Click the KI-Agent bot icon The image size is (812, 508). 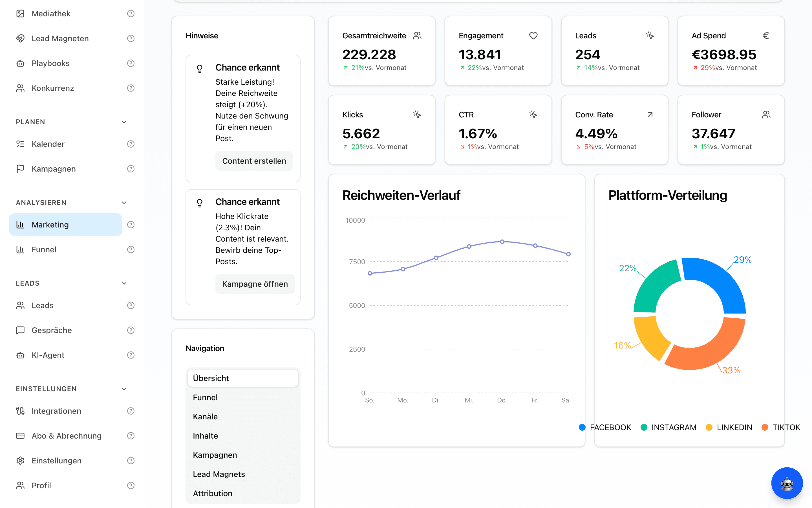(x=21, y=355)
